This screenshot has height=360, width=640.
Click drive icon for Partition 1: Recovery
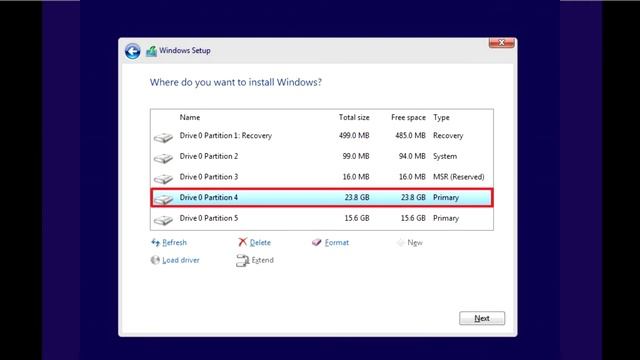[163, 138]
